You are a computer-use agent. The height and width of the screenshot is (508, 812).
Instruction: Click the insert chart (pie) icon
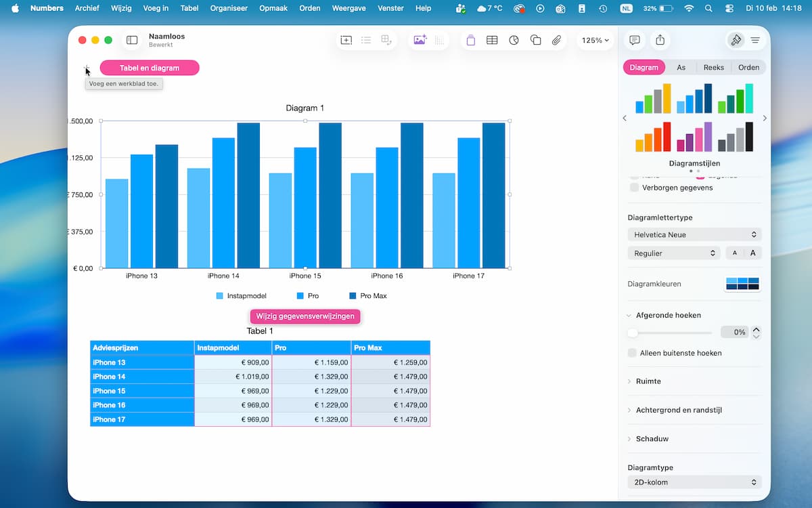514,40
